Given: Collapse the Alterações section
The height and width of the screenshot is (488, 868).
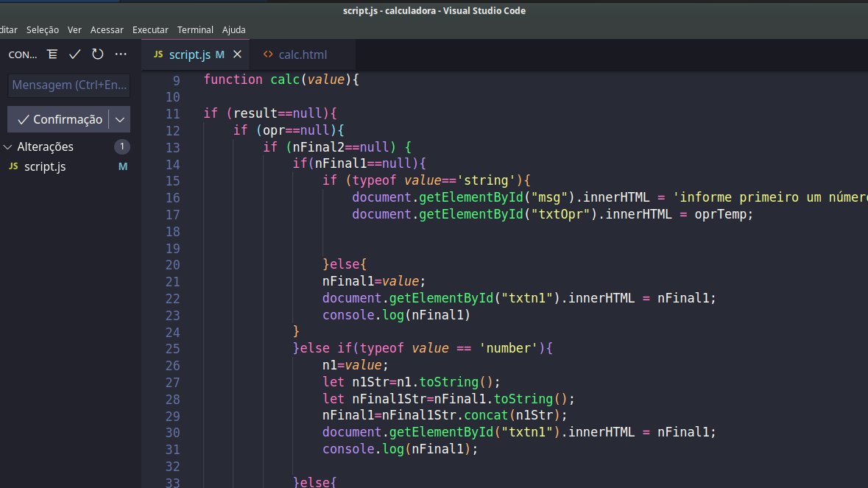Looking at the screenshot, I should [x=7, y=146].
